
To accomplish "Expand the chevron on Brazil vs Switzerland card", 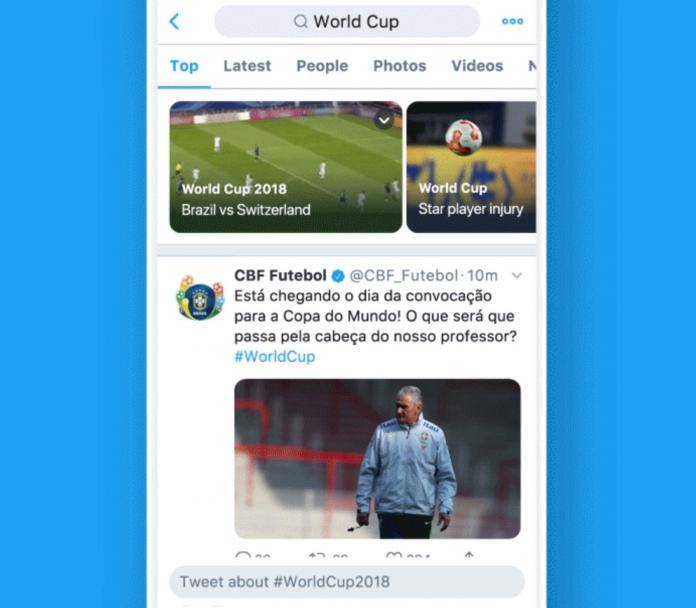I will [384, 120].
